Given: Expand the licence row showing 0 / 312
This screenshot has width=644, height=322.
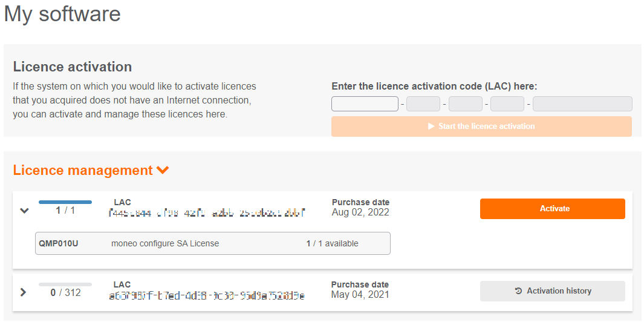Looking at the screenshot, I should (x=24, y=292).
